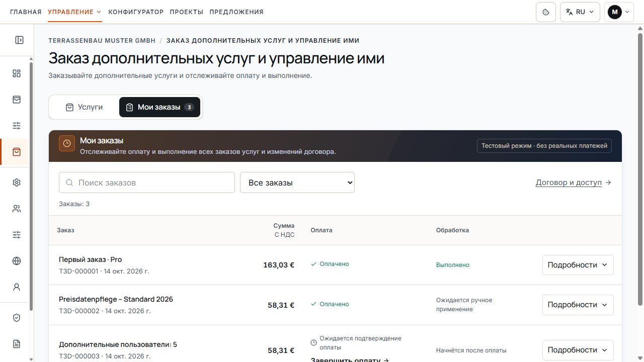Open Предложения in the top navigation
644x362 pixels.
236,12
